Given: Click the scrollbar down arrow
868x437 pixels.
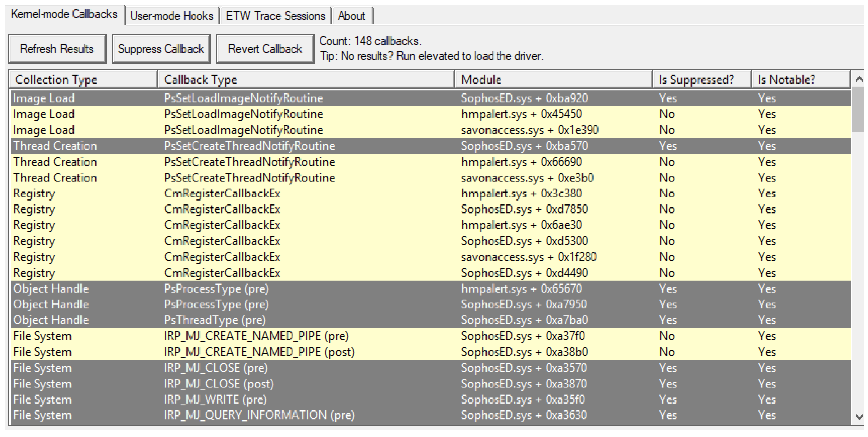Looking at the screenshot, I should tap(859, 417).
